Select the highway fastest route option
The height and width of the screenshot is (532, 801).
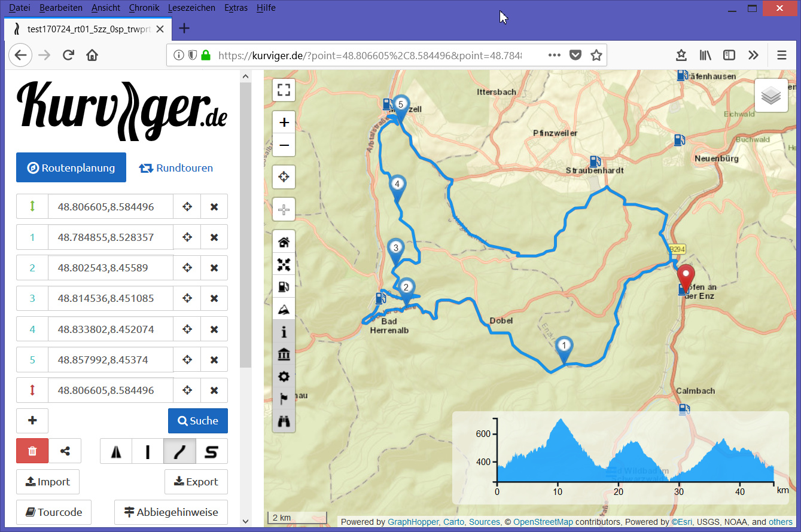pyautogui.click(x=116, y=451)
